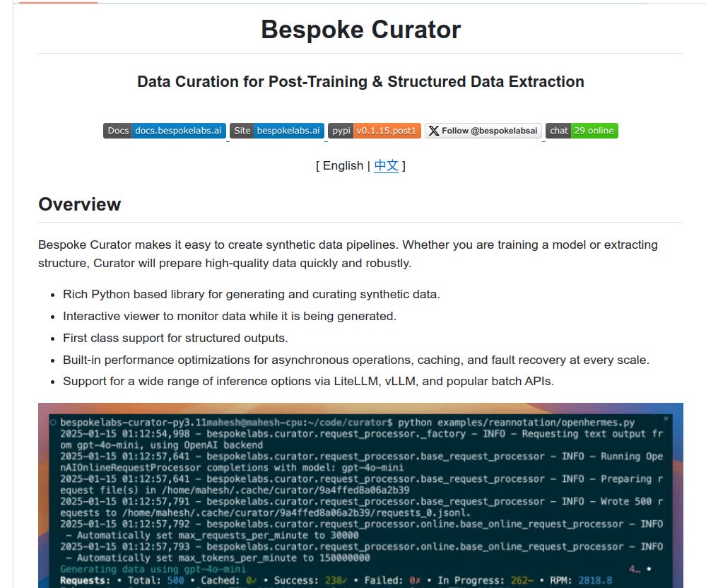Click the 'Bespoke Curator makes it easy' paragraph
The width and height of the screenshot is (706, 588).
pos(348,254)
